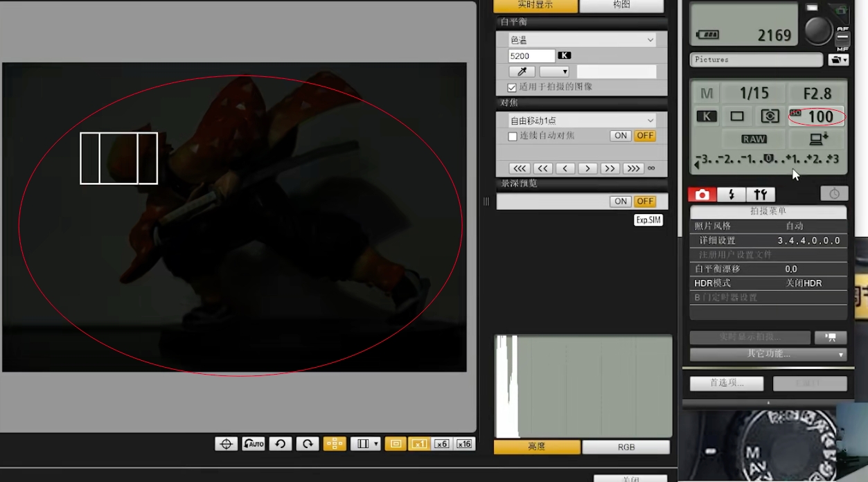Turn depth-of-field preview OFF
Viewport: 868px width, 482px height.
[645, 202]
